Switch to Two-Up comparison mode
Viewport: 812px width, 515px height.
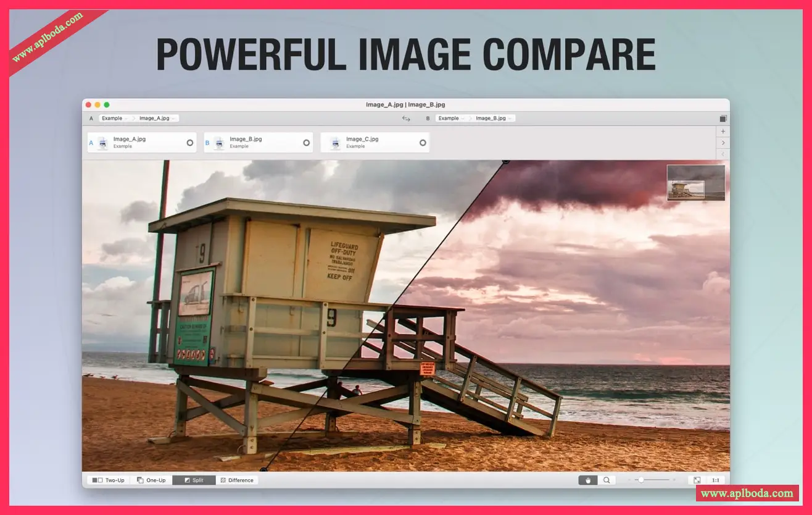coord(109,480)
